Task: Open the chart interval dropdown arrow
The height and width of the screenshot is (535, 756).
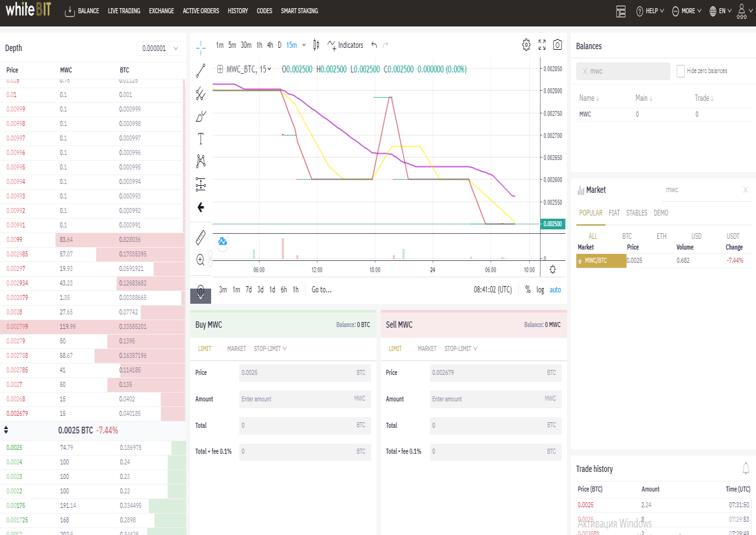Action: coord(304,45)
